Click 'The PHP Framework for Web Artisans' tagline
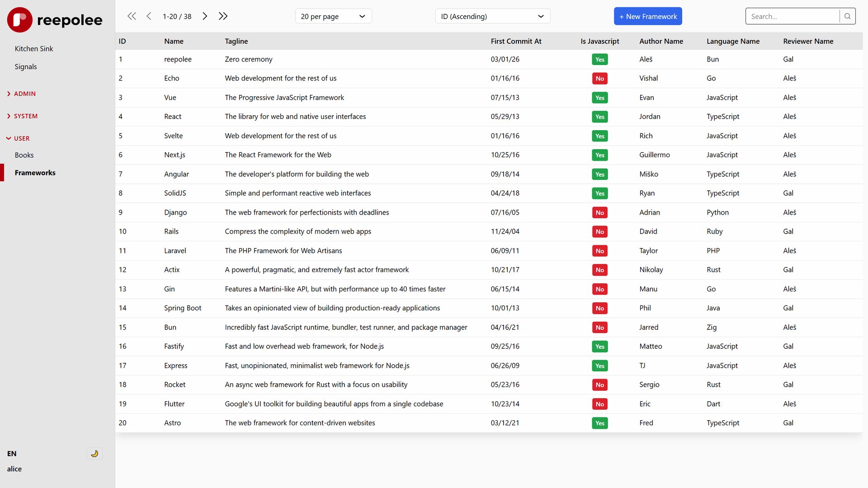Image resolution: width=868 pixels, height=488 pixels. pos(283,251)
